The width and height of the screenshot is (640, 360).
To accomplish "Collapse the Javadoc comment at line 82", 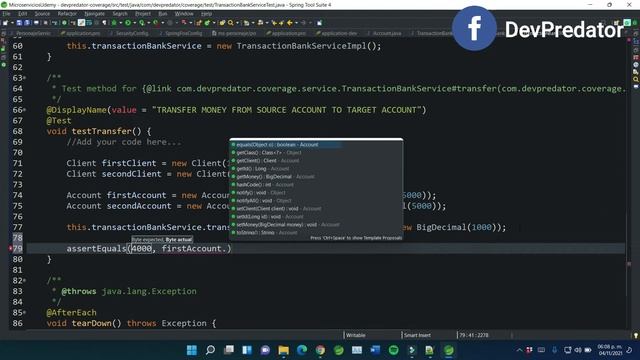I will point(25,280).
